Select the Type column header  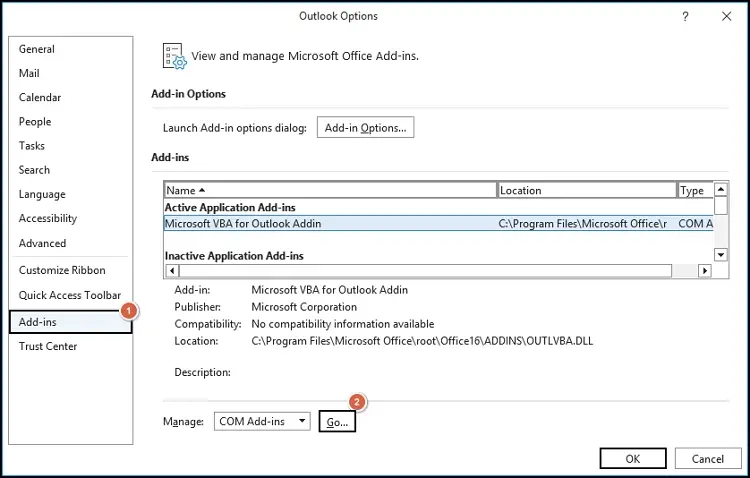tap(695, 190)
